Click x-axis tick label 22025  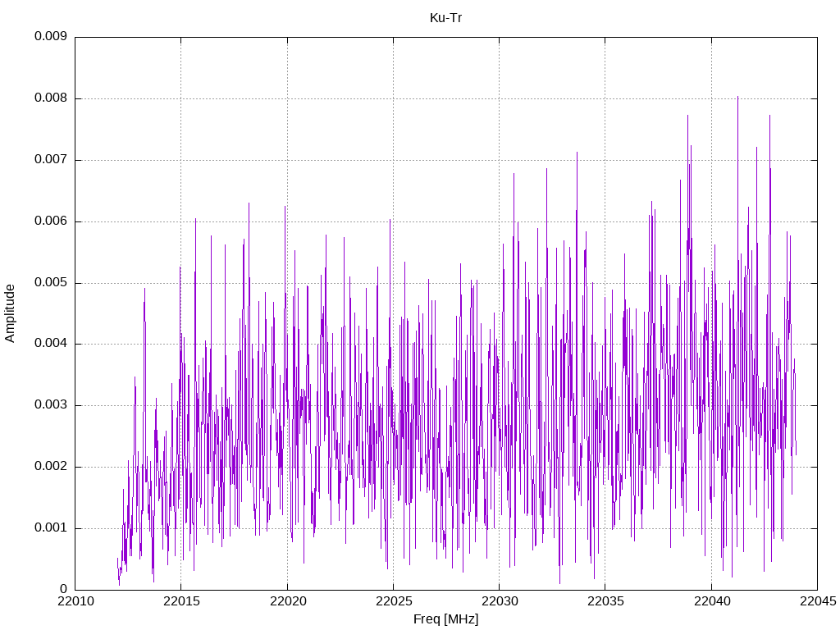[x=393, y=601]
